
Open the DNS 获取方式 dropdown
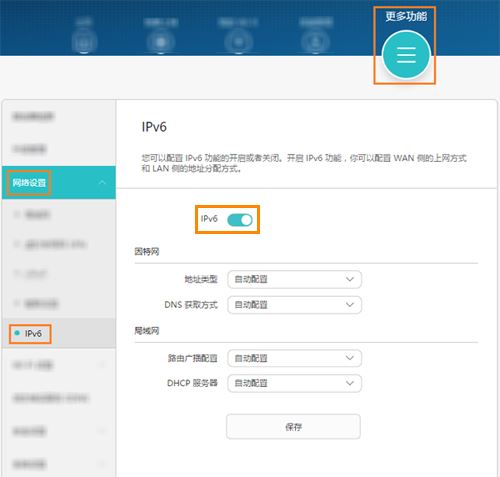(294, 305)
